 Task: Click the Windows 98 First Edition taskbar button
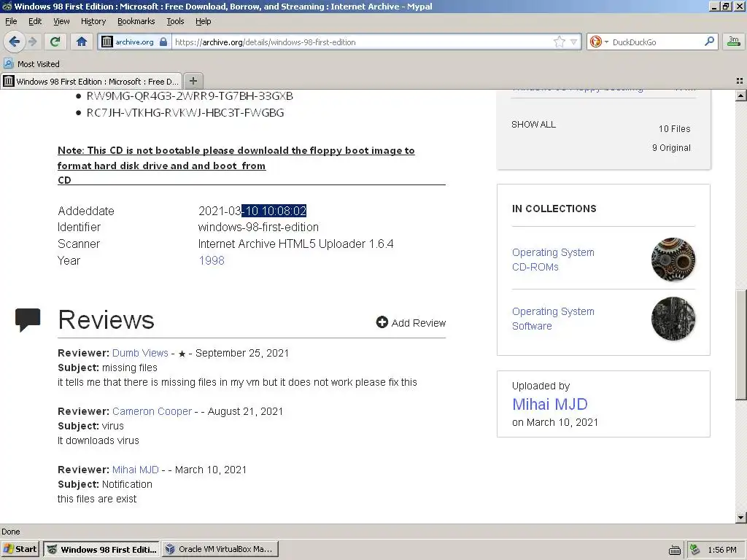click(102, 549)
